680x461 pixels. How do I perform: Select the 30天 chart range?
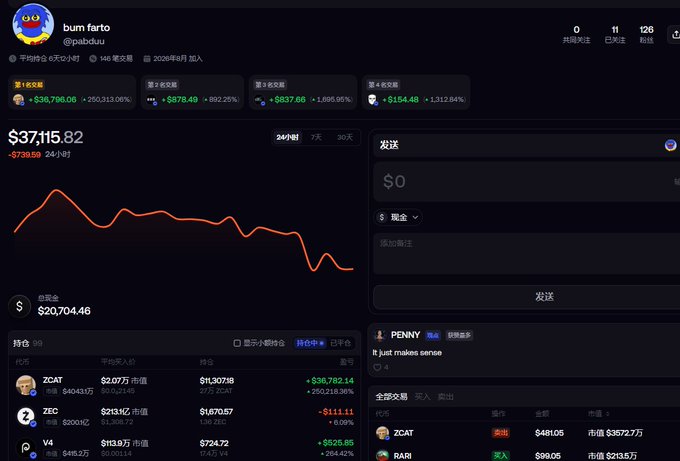point(345,137)
